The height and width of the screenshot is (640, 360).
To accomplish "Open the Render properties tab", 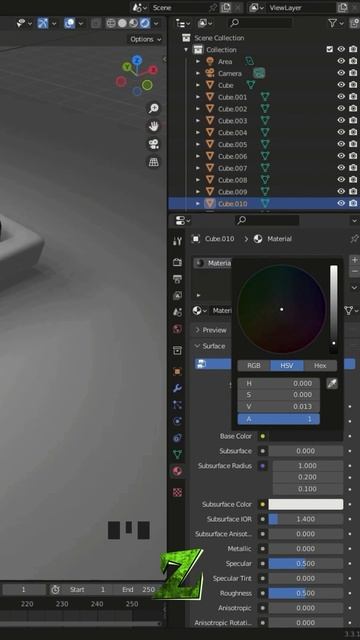I will 177,262.
